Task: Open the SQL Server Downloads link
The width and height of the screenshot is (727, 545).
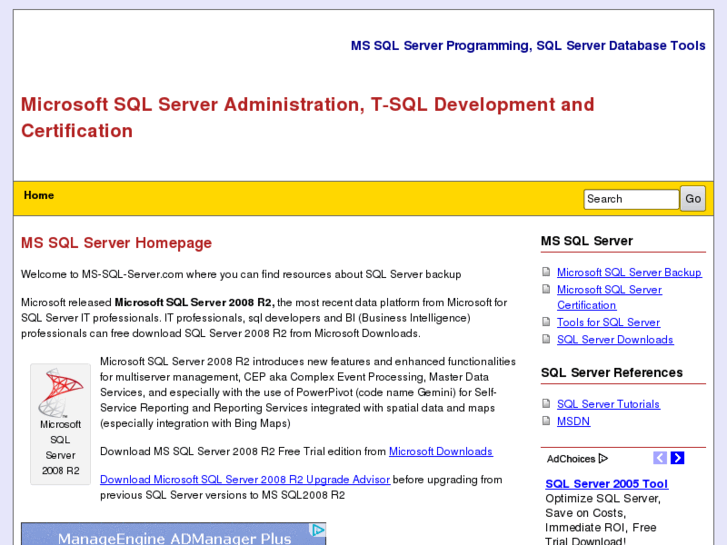Action: (615, 340)
